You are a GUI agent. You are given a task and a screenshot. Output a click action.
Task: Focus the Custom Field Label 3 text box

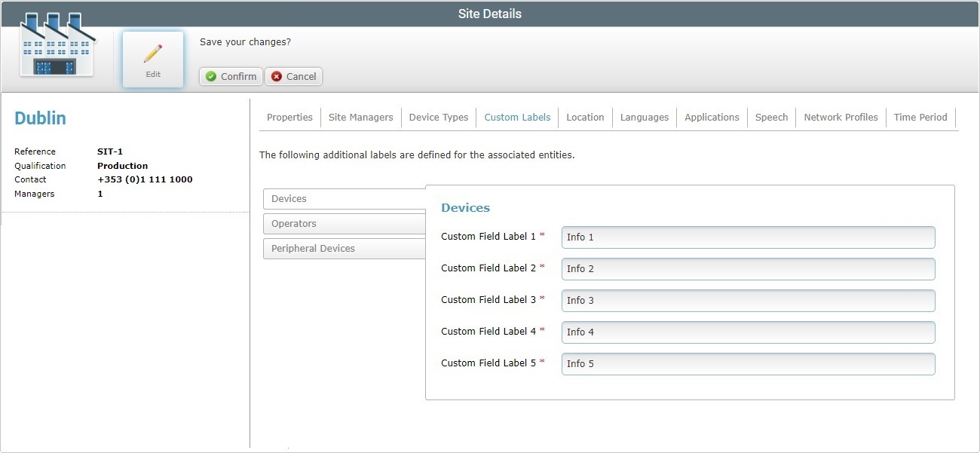point(748,301)
